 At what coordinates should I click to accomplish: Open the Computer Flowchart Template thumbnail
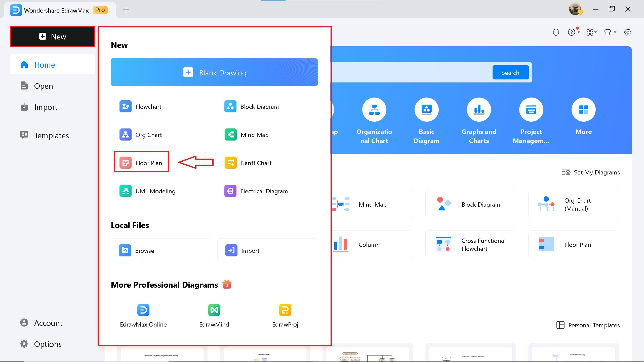pos(471,354)
